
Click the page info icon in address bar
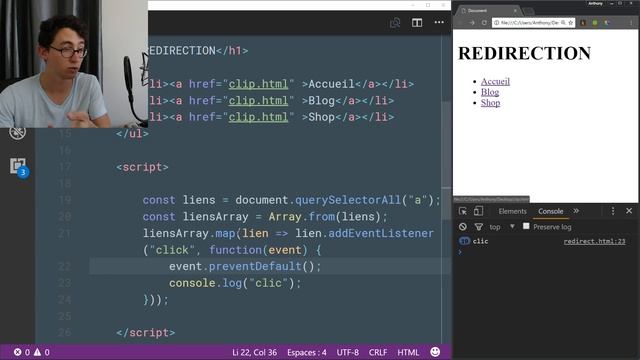497,23
